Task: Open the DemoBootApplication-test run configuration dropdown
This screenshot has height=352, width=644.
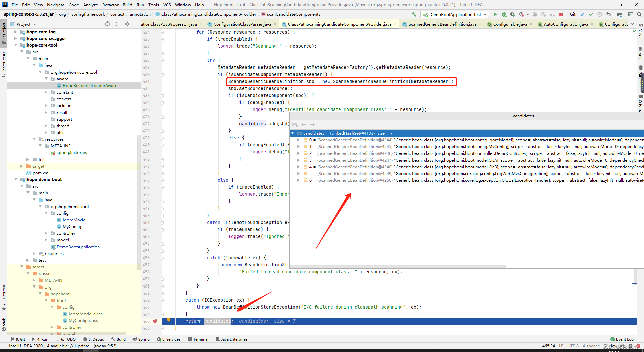Action: pyautogui.click(x=455, y=14)
